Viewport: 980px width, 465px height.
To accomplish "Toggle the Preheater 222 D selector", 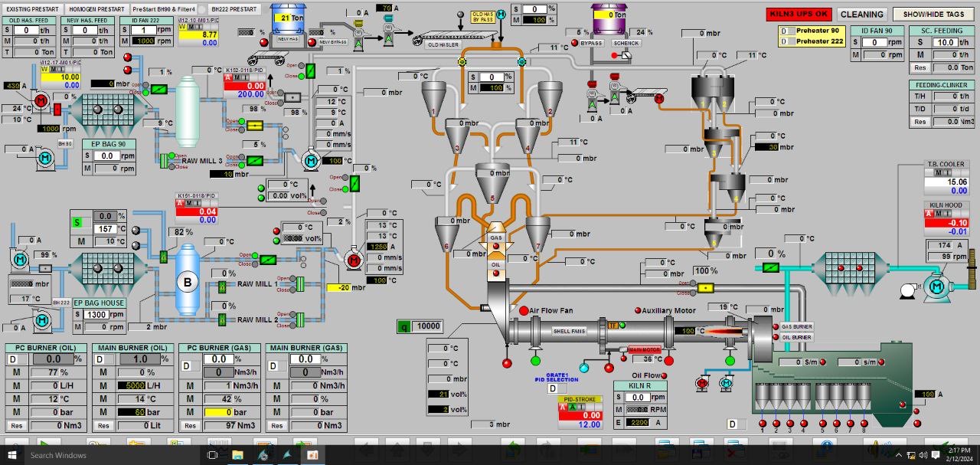I will [784, 41].
